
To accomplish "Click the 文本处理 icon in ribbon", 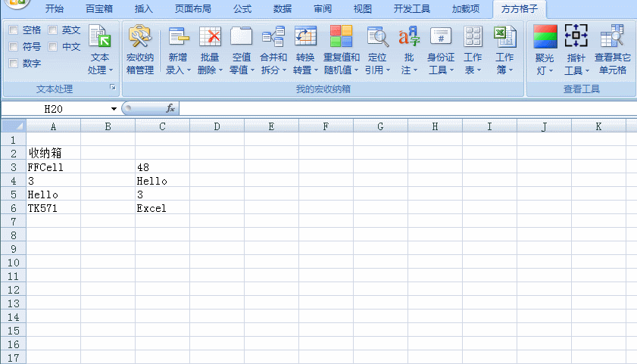I will tap(99, 37).
